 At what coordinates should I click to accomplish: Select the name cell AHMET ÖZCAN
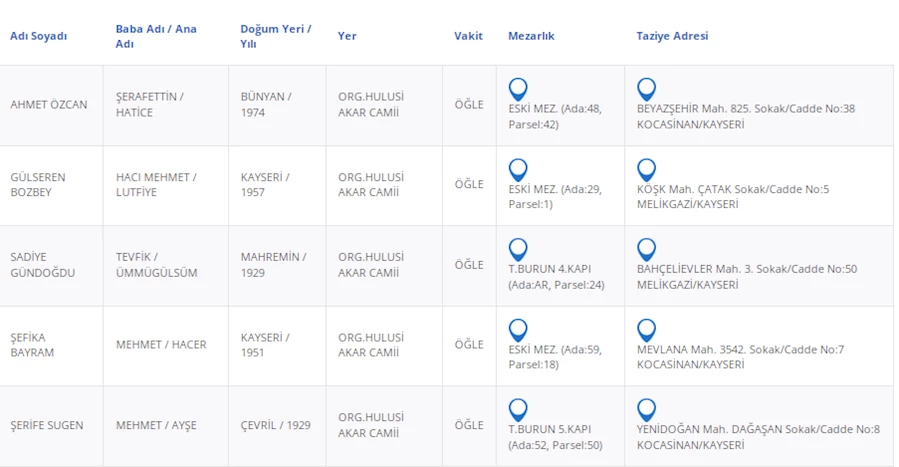click(49, 105)
